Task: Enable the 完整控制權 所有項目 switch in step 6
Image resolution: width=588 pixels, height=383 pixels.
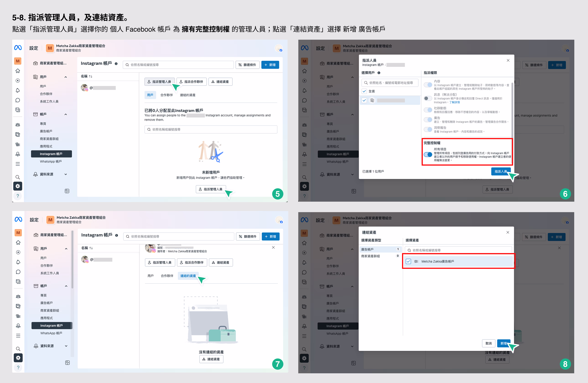Action: point(428,155)
